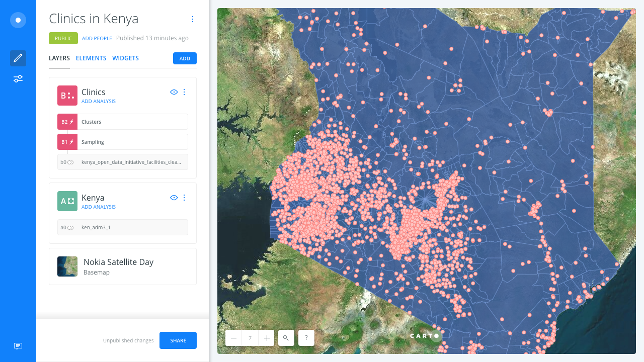Click the red Clinics layer style swatch
Image resolution: width=644 pixels, height=362 pixels.
click(67, 96)
